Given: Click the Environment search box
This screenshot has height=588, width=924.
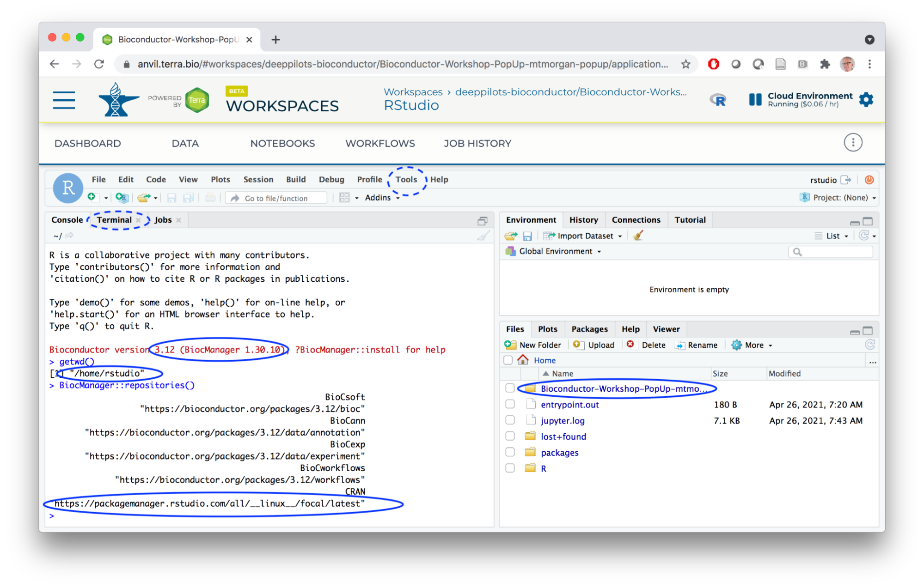Looking at the screenshot, I should (831, 252).
